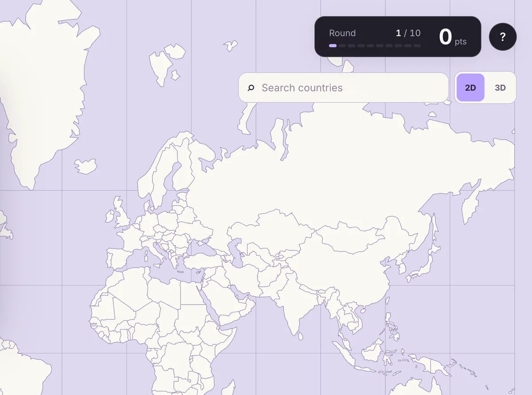Image resolution: width=532 pixels, height=395 pixels.
Task: Switch map to 2D view
Action: click(470, 88)
